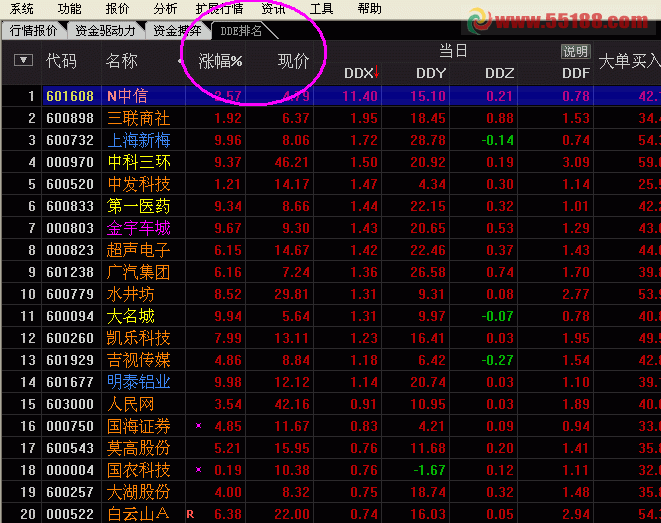Select stock 明泰铝业
This screenshot has height=523, width=661.
(x=139, y=382)
